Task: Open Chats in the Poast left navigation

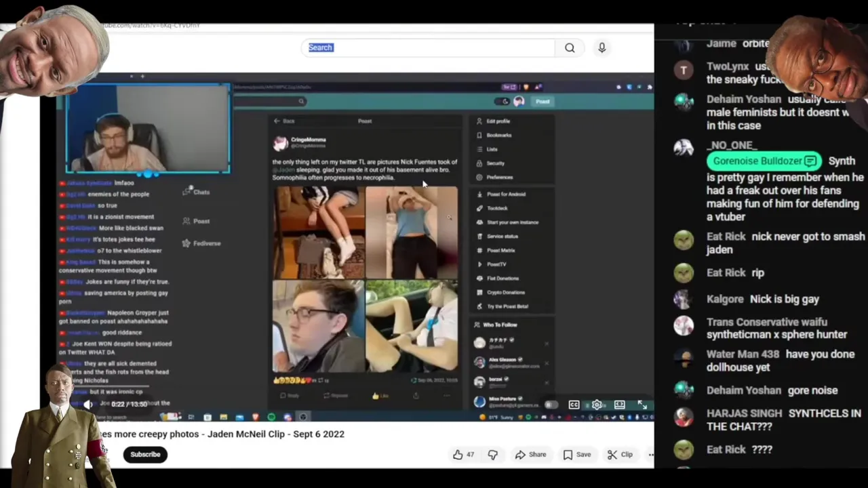Action: pyautogui.click(x=197, y=192)
